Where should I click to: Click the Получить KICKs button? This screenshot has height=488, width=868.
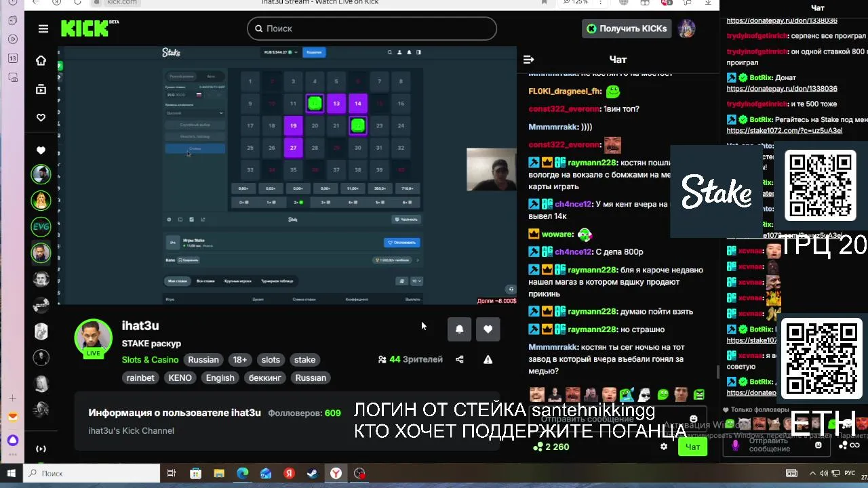627,28
